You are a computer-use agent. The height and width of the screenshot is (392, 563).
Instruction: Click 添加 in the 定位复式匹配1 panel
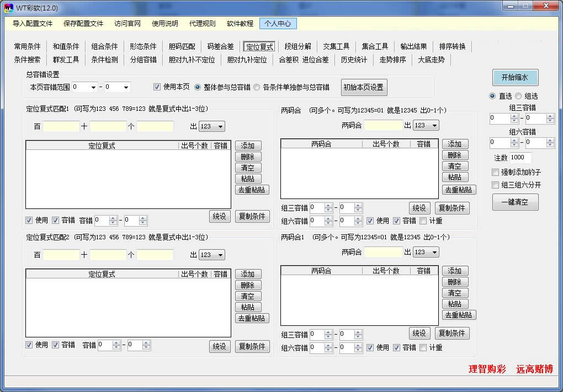pyautogui.click(x=248, y=145)
